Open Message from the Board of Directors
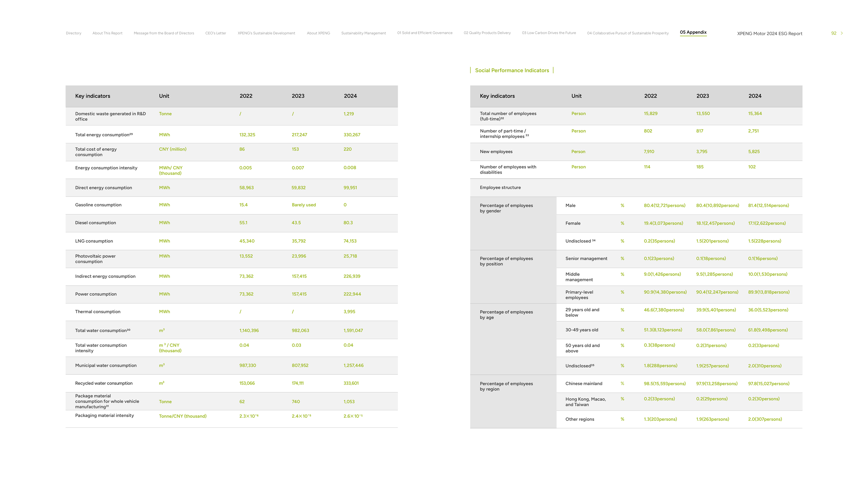 (x=164, y=33)
